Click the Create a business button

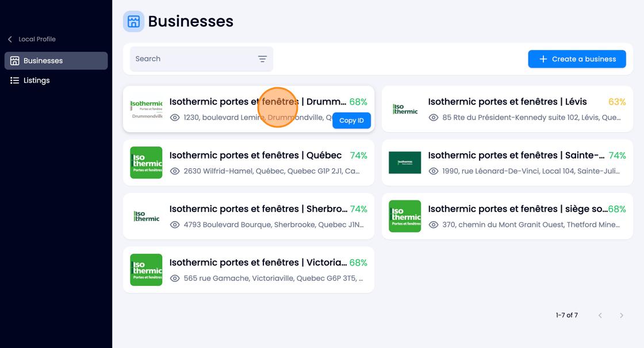click(577, 59)
